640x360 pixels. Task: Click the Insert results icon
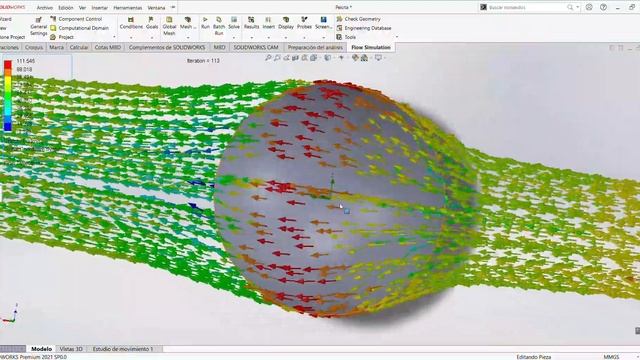click(269, 20)
